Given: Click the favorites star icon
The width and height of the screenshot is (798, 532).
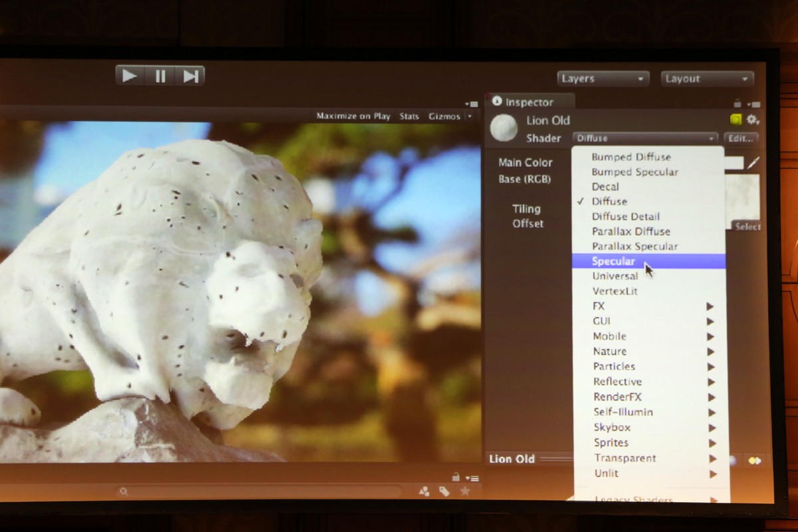Looking at the screenshot, I should click(x=465, y=491).
